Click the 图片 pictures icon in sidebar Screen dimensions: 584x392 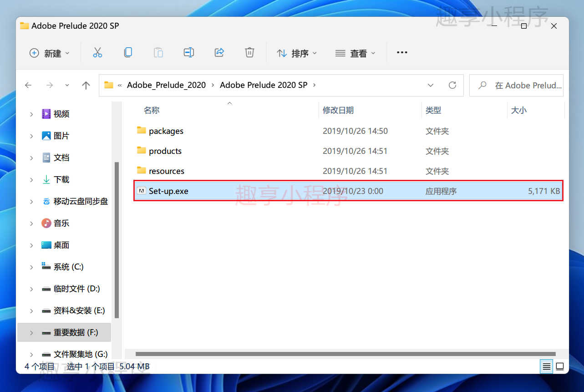pos(46,136)
